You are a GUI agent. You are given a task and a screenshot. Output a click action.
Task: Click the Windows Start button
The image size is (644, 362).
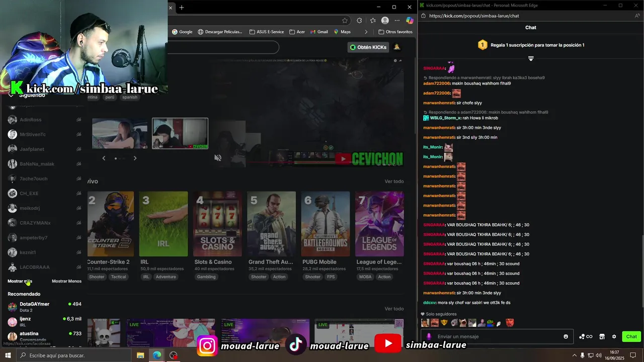pos(8,355)
